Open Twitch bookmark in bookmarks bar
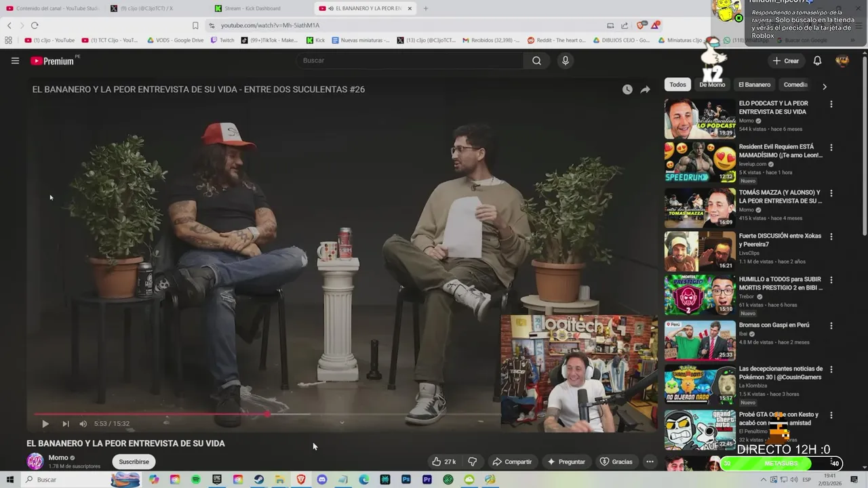The image size is (868, 488). (x=222, y=40)
